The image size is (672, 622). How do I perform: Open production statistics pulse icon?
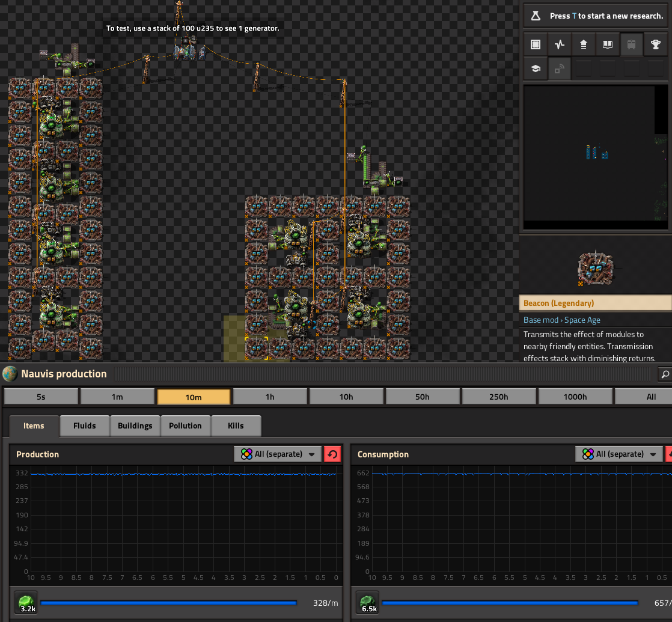pyautogui.click(x=560, y=44)
